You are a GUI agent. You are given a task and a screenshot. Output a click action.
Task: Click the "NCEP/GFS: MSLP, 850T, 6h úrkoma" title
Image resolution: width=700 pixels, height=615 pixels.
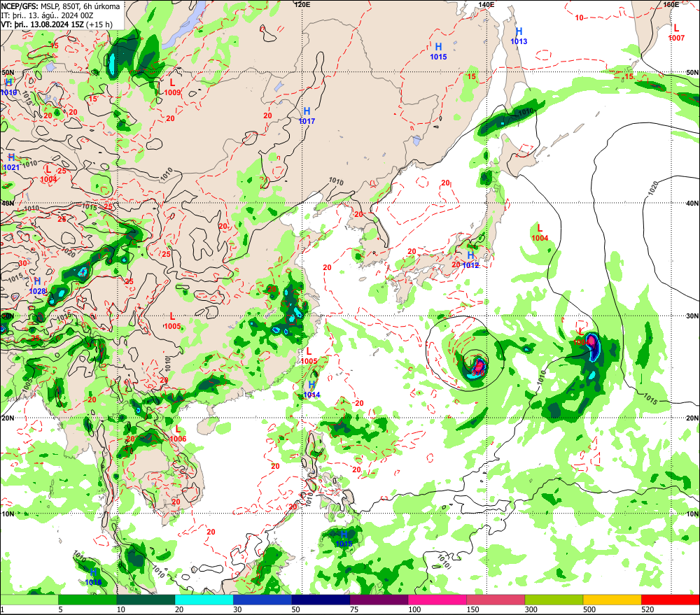click(60, 6)
